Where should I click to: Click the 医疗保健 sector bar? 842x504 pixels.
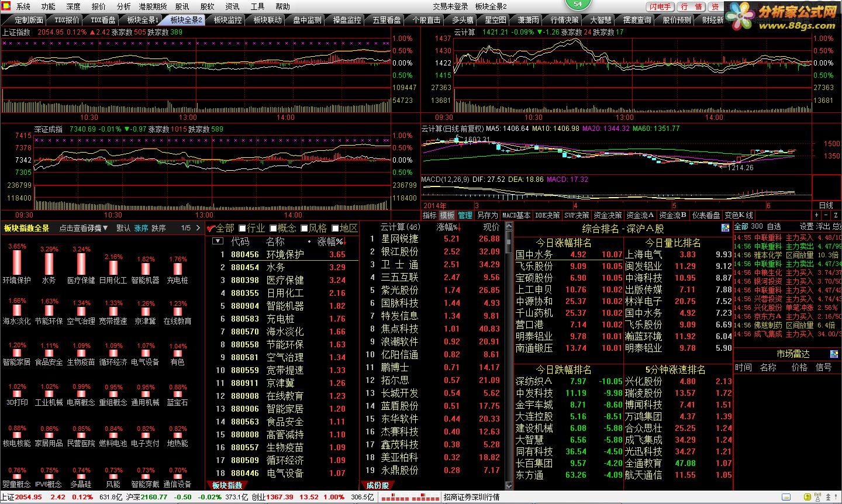81,264
